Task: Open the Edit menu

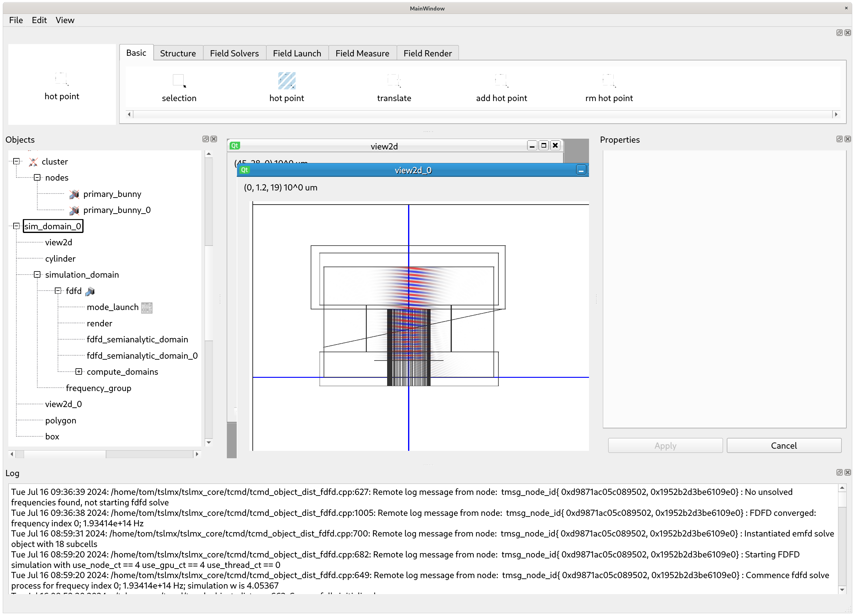Action: [x=39, y=20]
